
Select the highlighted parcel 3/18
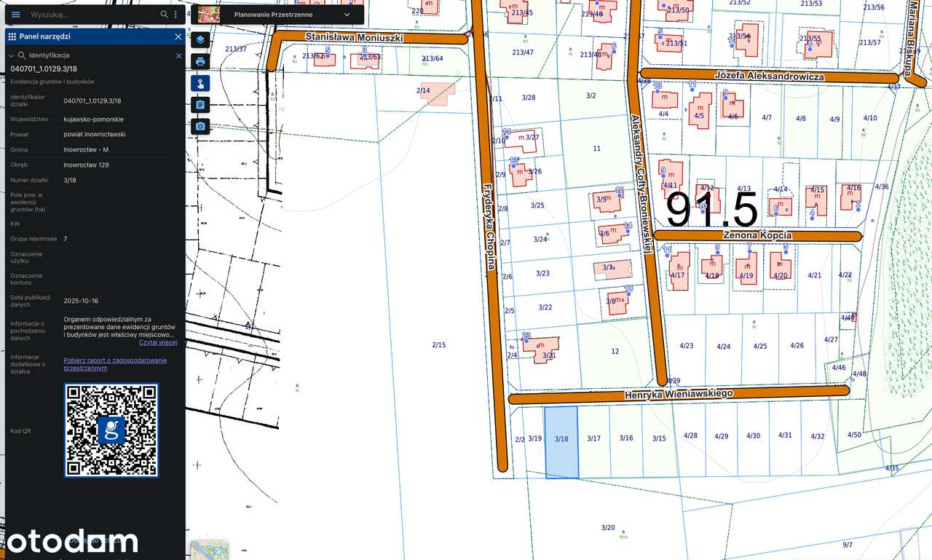[561, 443]
